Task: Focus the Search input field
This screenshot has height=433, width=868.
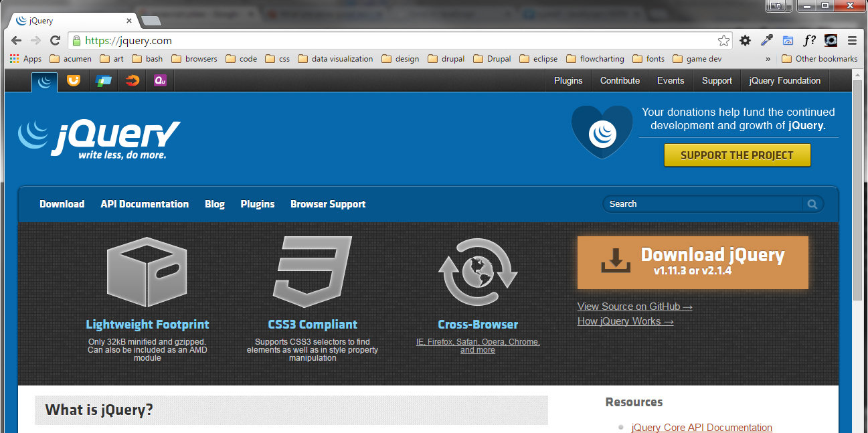Action: tap(704, 204)
